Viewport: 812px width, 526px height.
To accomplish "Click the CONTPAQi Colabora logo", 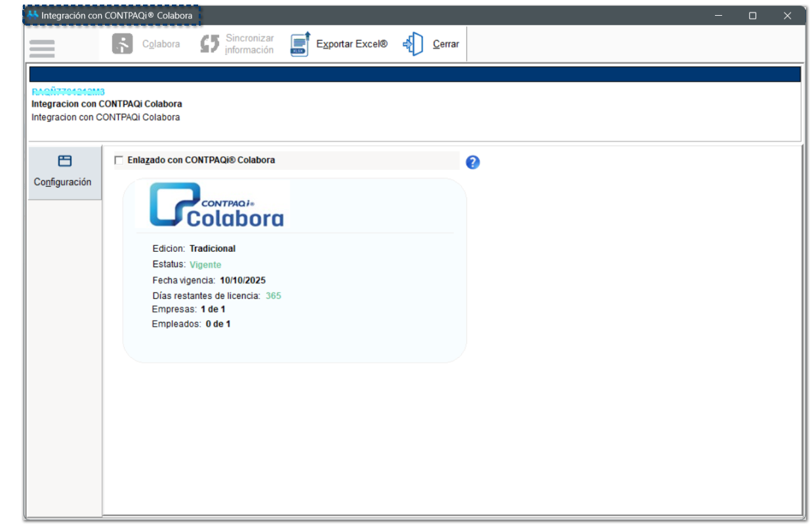I will [216, 205].
